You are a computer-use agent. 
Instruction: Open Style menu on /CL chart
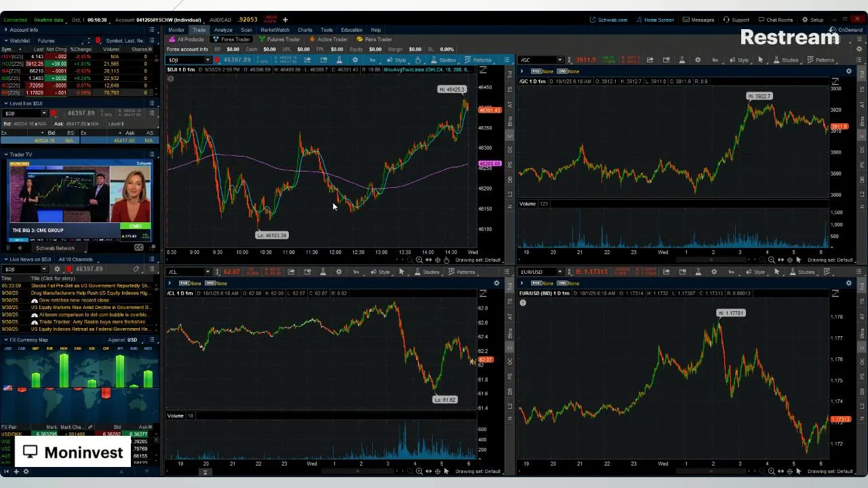[380, 272]
